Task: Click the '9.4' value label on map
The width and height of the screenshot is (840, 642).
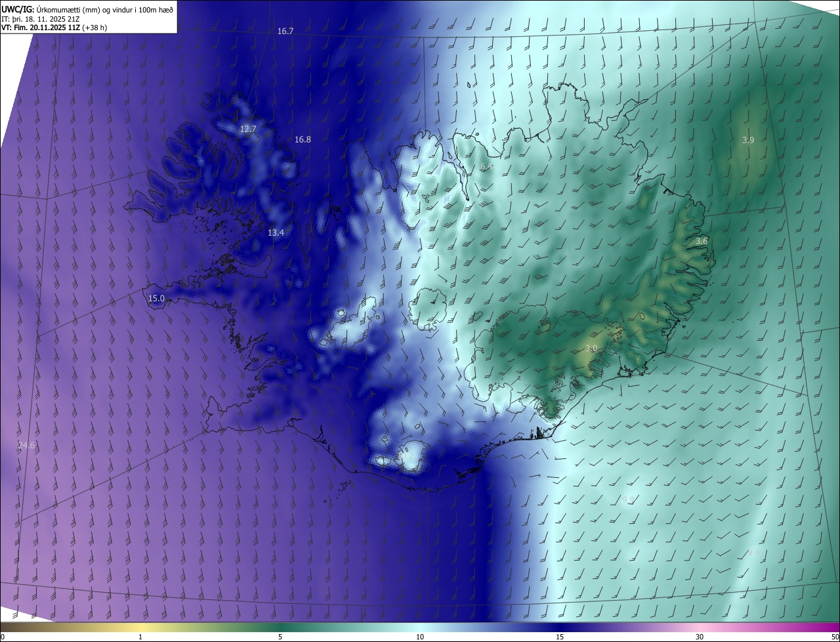Action: 754,553
